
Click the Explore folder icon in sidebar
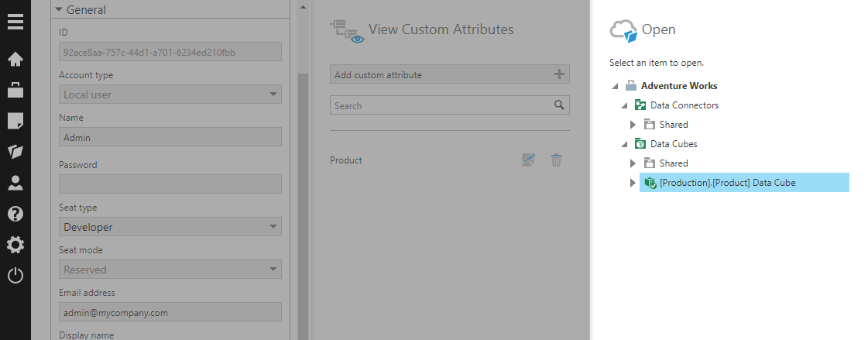(15, 152)
